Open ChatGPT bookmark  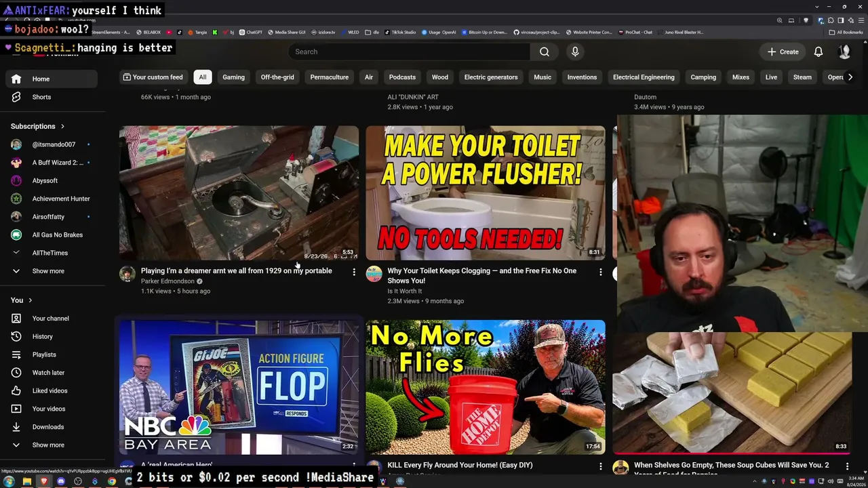click(x=250, y=33)
